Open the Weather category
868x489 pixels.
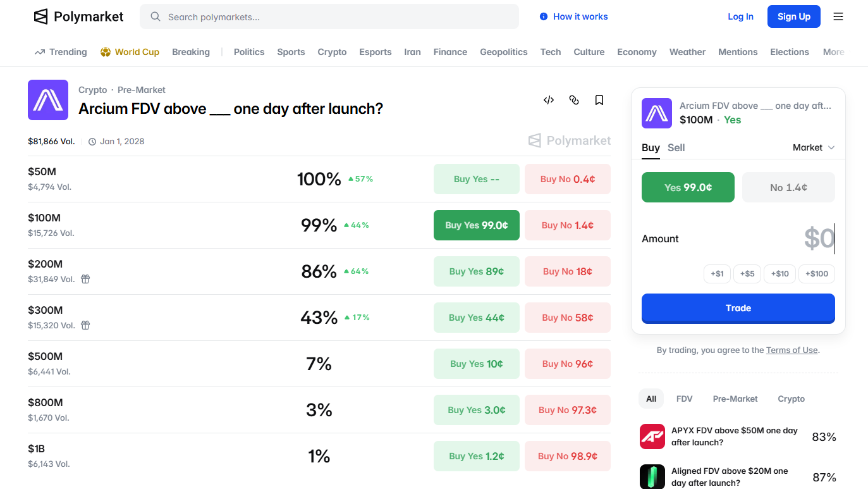tap(687, 52)
